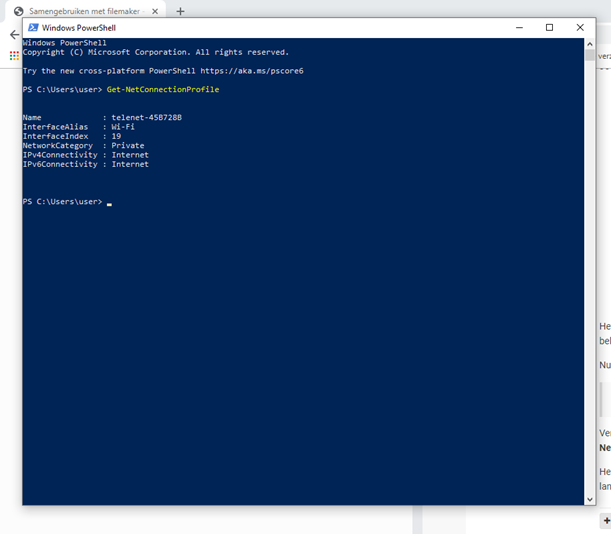Click the 'Get-NetConnectionProfile' command text
The width and height of the screenshot is (611, 534).
coord(163,90)
